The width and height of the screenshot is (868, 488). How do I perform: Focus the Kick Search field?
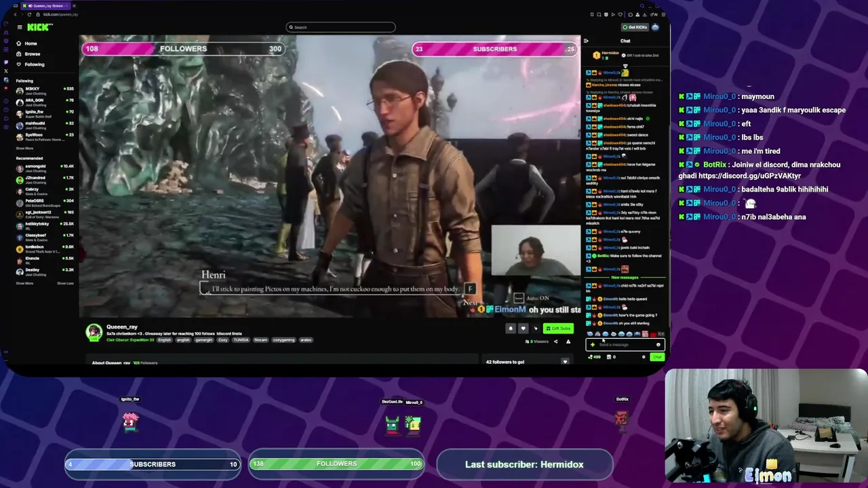tap(340, 27)
